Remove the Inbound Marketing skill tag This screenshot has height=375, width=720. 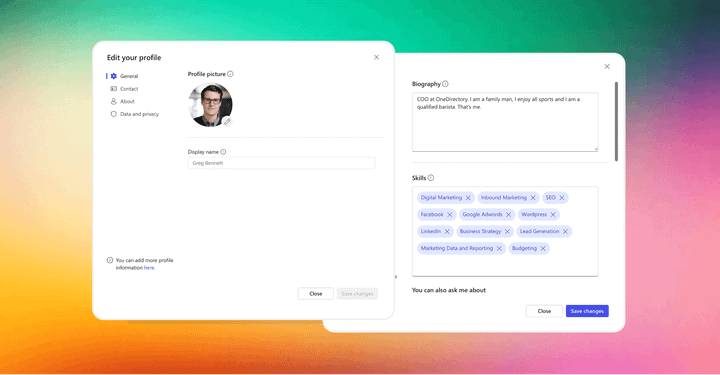533,198
